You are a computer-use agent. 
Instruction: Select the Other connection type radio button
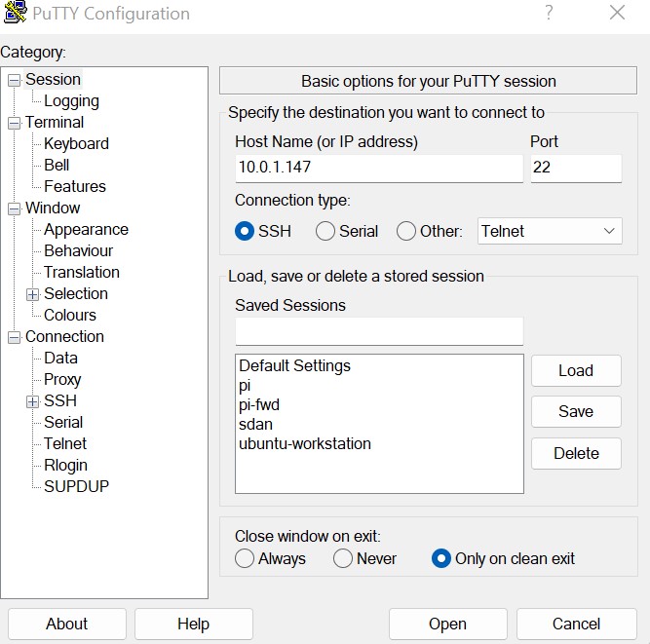405,231
